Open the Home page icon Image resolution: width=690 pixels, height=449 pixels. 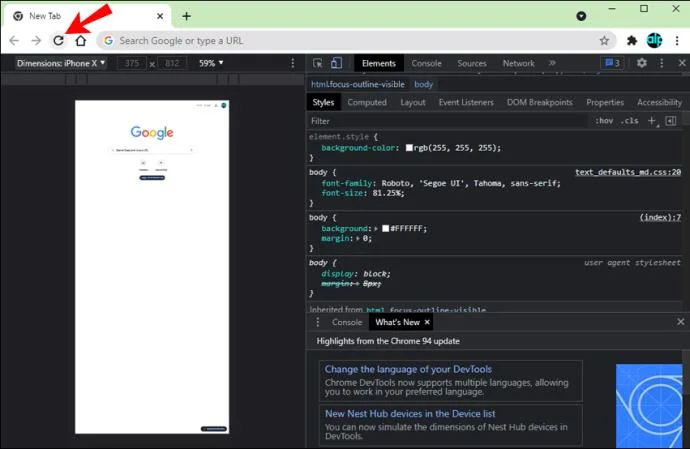[81, 40]
